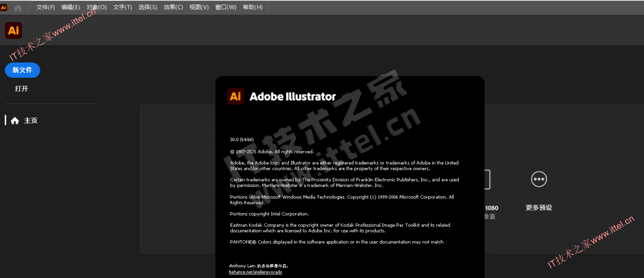Click the Ai logo in the About dialog
The image size is (644, 278).
click(236, 97)
